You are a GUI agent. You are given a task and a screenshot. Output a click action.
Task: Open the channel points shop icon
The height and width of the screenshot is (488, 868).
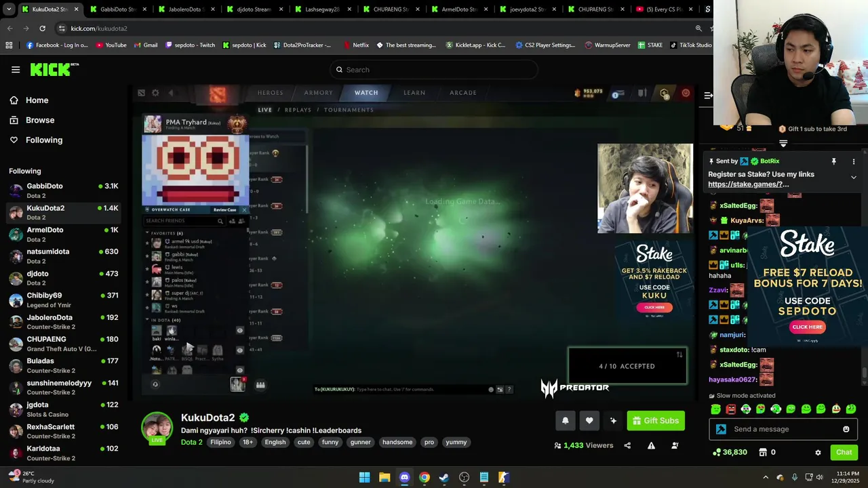(763, 452)
